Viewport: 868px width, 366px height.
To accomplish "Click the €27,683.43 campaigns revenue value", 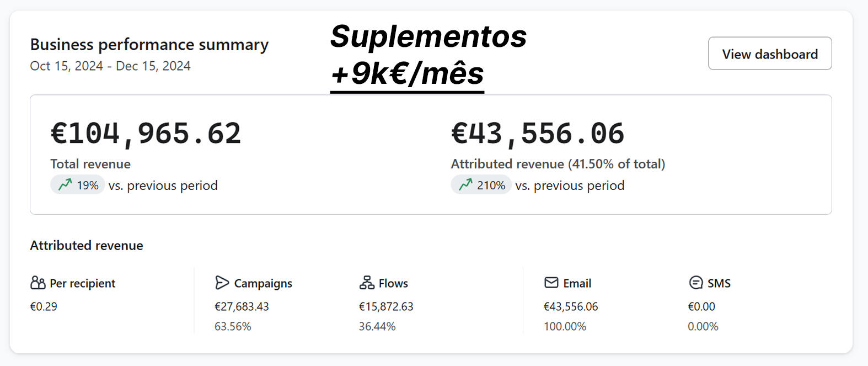I will [242, 307].
